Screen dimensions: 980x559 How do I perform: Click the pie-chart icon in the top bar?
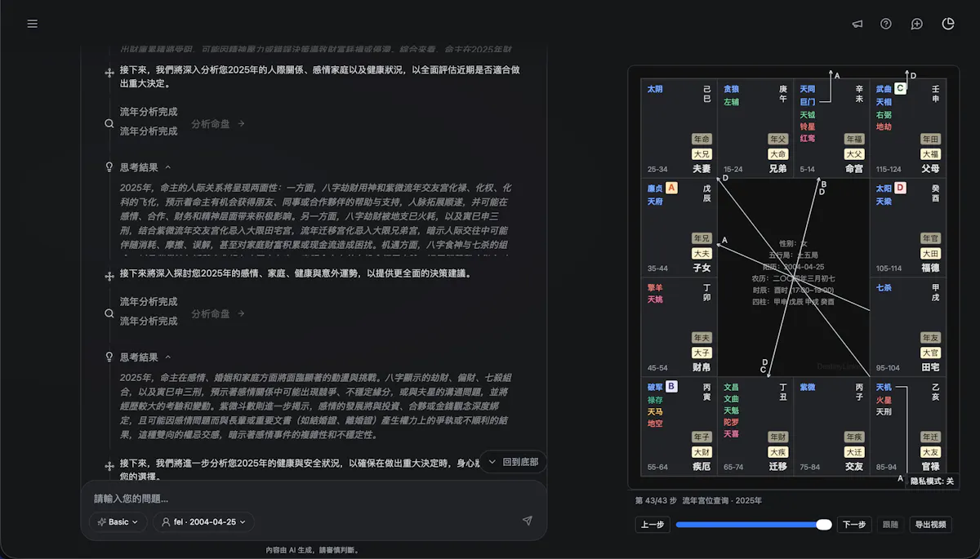(x=948, y=24)
